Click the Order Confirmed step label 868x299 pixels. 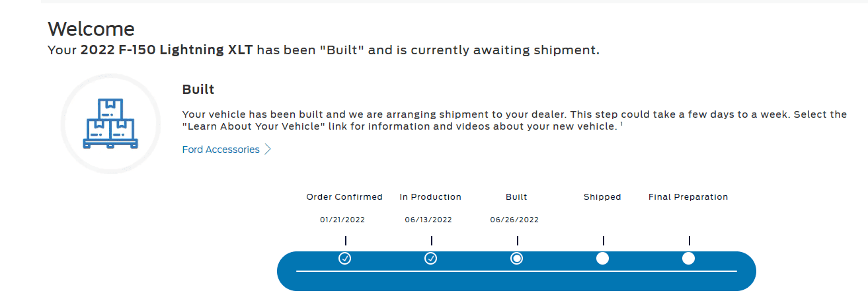(x=344, y=197)
